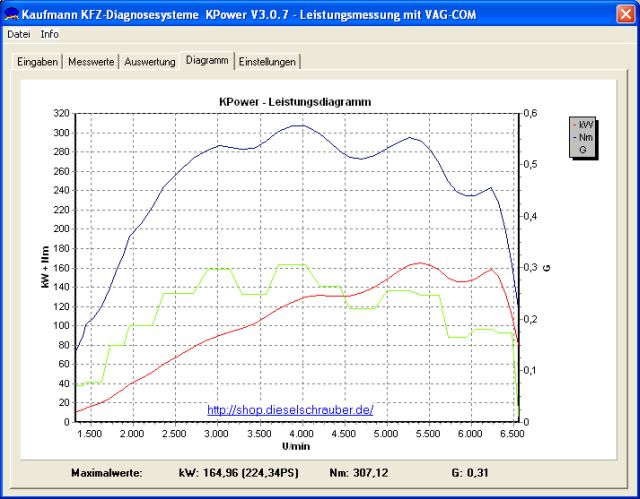This screenshot has width=640, height=499.
Task: Click the kW legend entry
Action: point(584,125)
